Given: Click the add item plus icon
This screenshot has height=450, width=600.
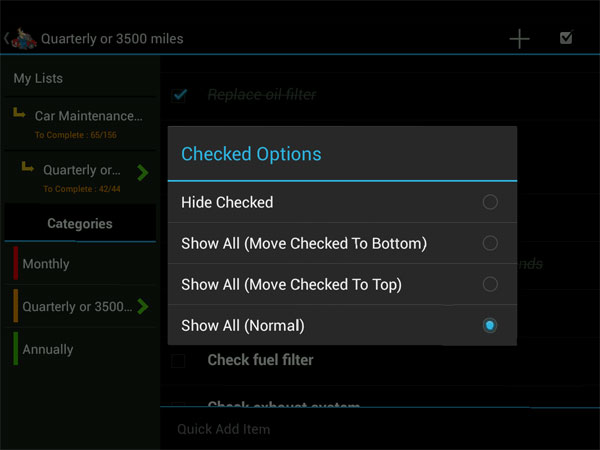Looking at the screenshot, I should 519,39.
